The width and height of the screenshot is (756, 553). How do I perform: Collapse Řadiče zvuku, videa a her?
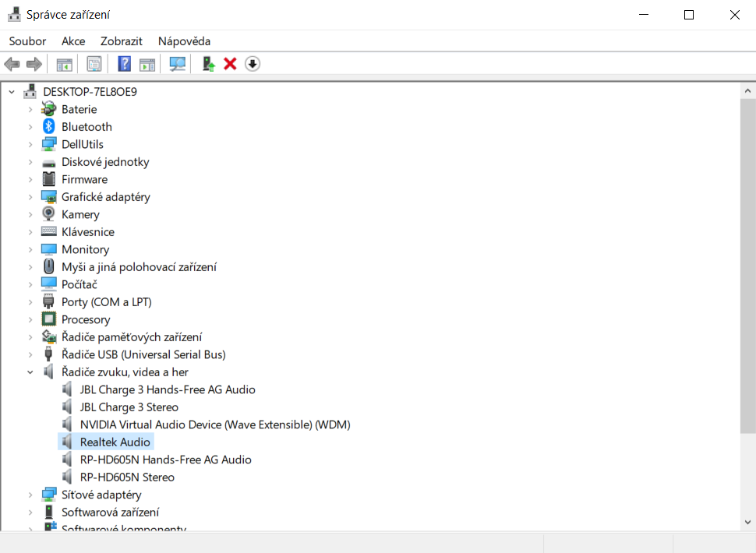(x=30, y=372)
